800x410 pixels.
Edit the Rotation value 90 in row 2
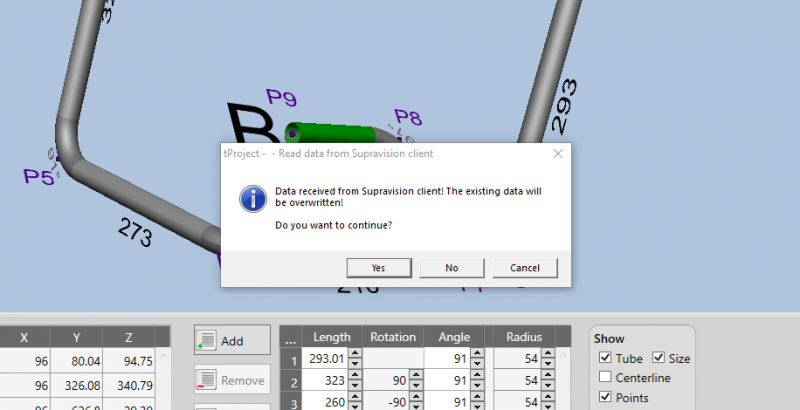click(386, 380)
